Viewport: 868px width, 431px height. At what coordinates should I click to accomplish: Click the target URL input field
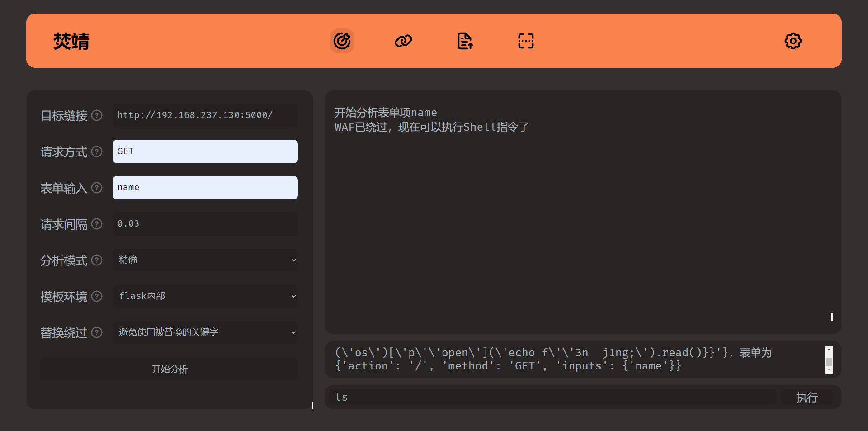205,115
